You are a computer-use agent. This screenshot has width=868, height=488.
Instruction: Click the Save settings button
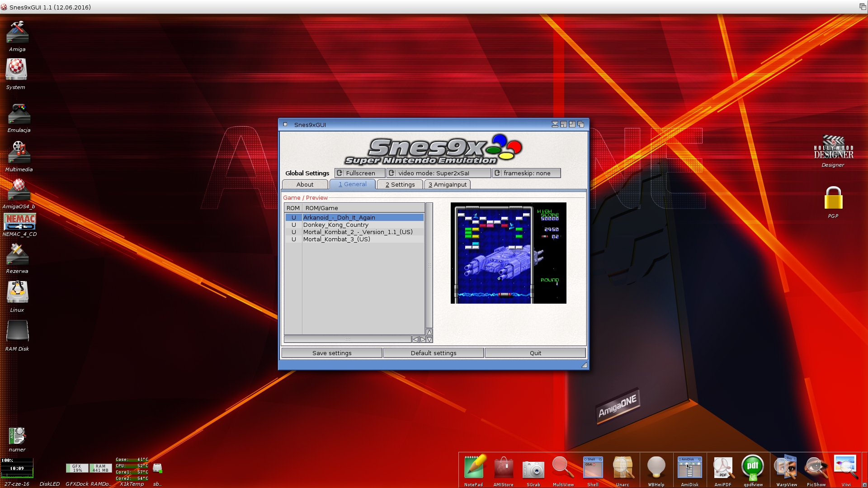point(332,353)
